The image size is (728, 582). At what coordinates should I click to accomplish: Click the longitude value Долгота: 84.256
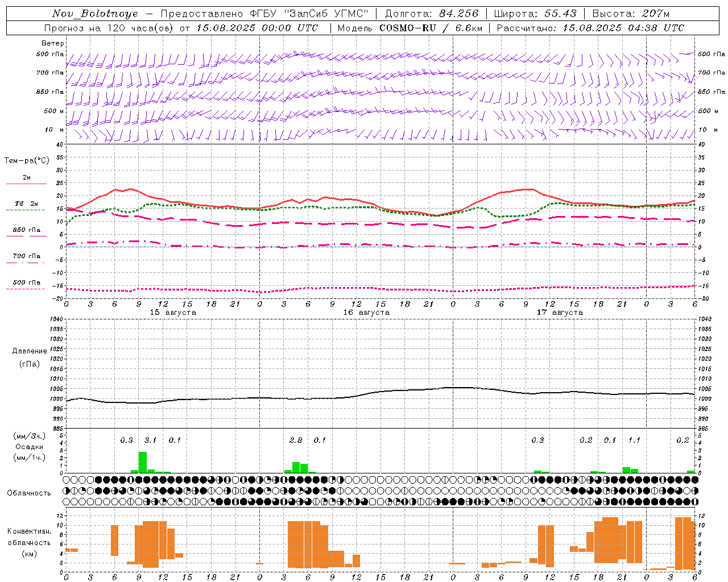(x=432, y=14)
